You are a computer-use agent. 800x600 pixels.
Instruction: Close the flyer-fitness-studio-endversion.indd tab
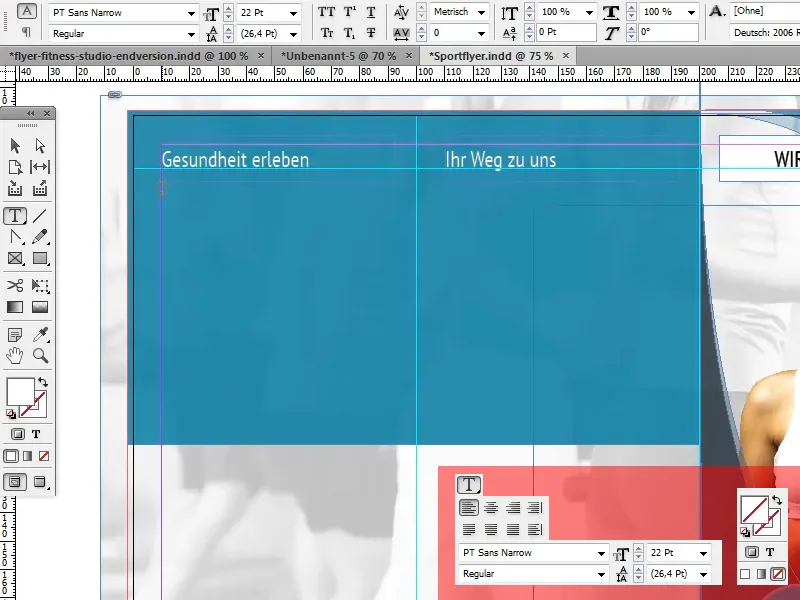[261, 56]
